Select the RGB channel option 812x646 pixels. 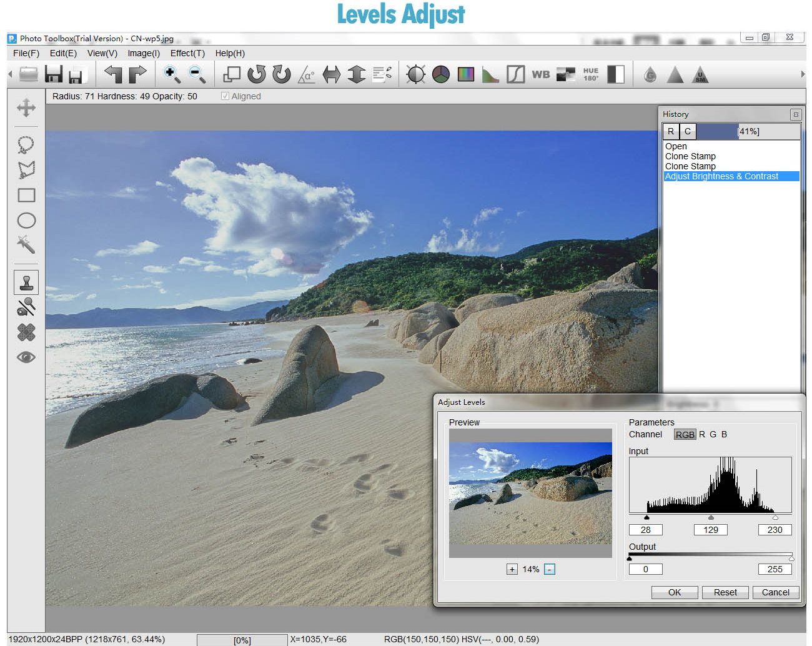685,435
